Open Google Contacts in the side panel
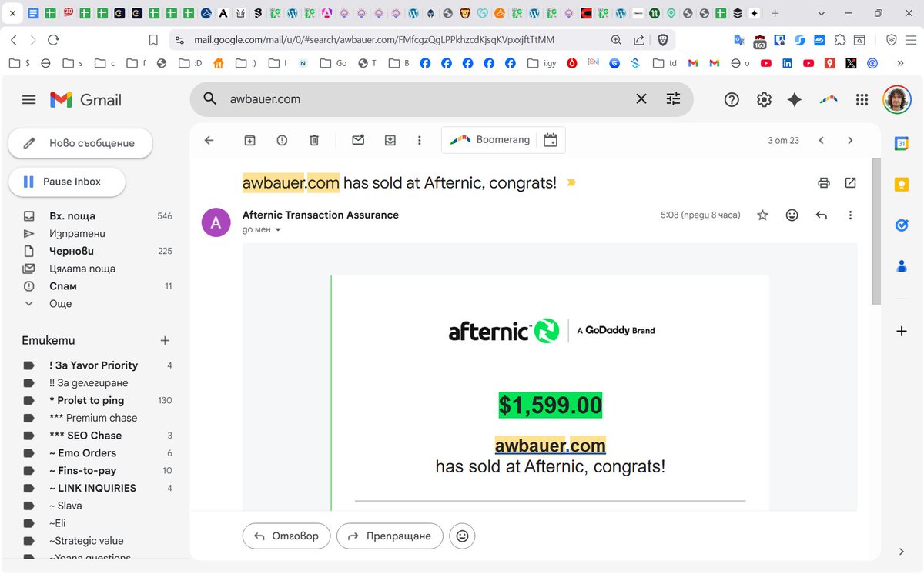Viewport: 924px width, 574px height. pos(902,266)
